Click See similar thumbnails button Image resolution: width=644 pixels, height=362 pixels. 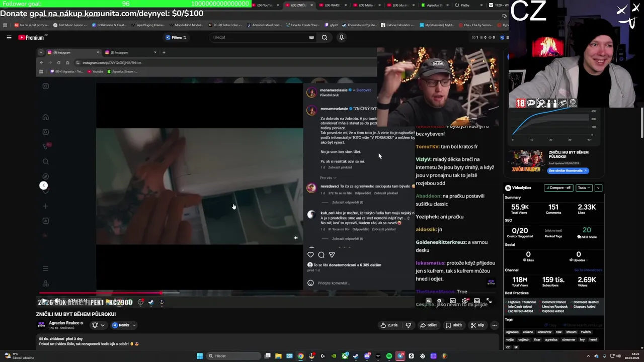(x=568, y=170)
